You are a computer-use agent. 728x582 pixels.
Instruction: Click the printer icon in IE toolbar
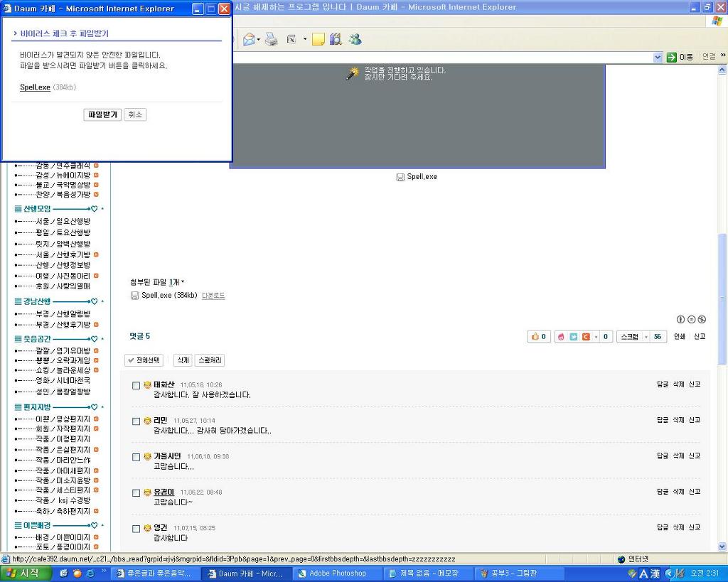[271, 40]
